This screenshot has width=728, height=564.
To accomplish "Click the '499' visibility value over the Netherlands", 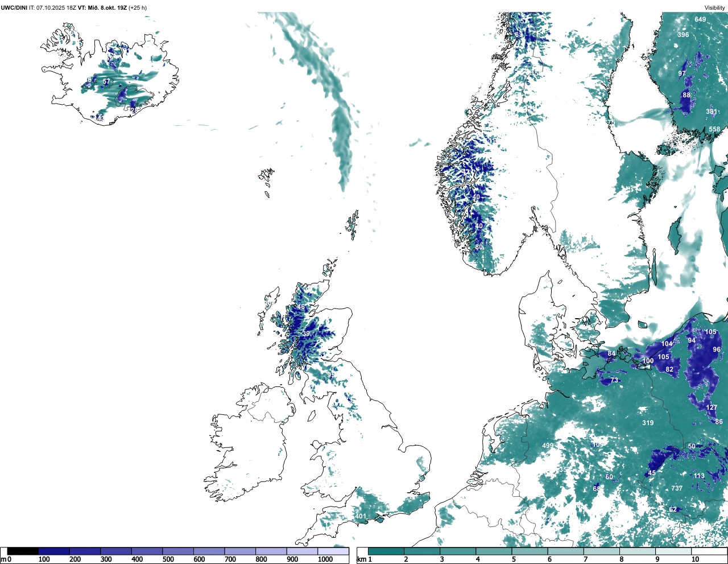I will click(x=548, y=446).
